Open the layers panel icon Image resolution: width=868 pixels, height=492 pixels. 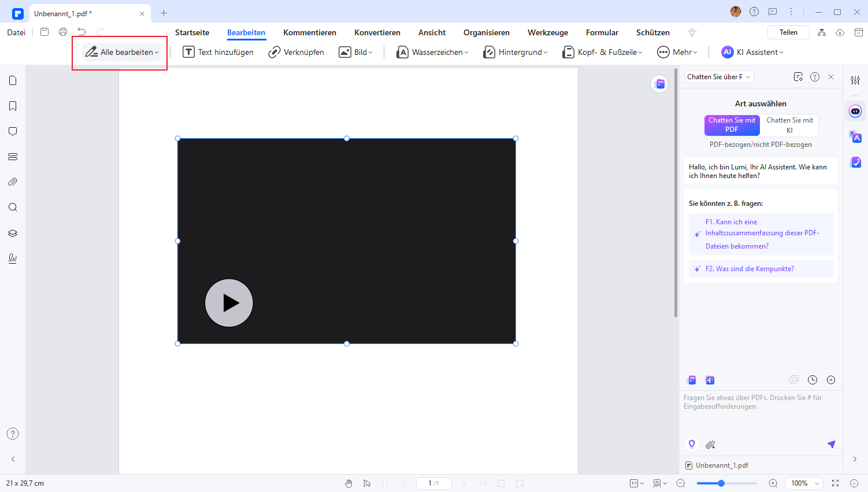(13, 233)
